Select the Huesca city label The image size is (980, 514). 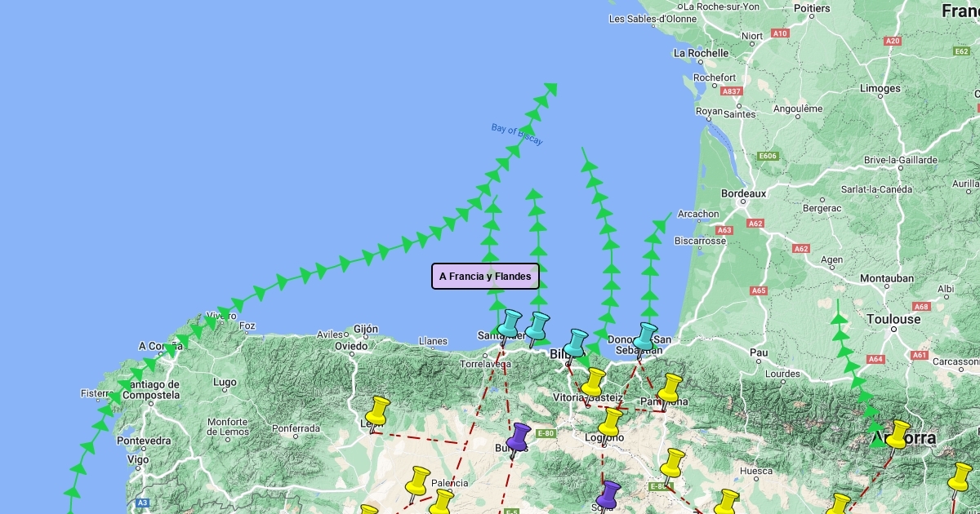coord(755,471)
